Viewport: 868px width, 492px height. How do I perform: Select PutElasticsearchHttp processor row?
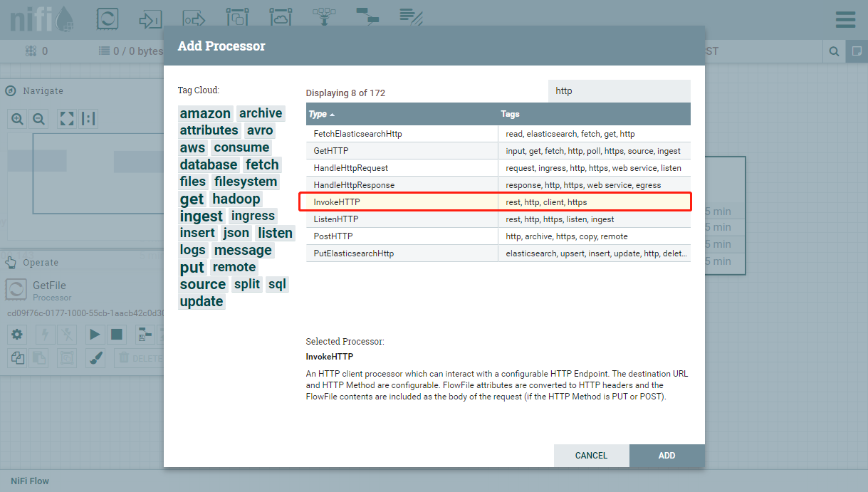point(498,253)
